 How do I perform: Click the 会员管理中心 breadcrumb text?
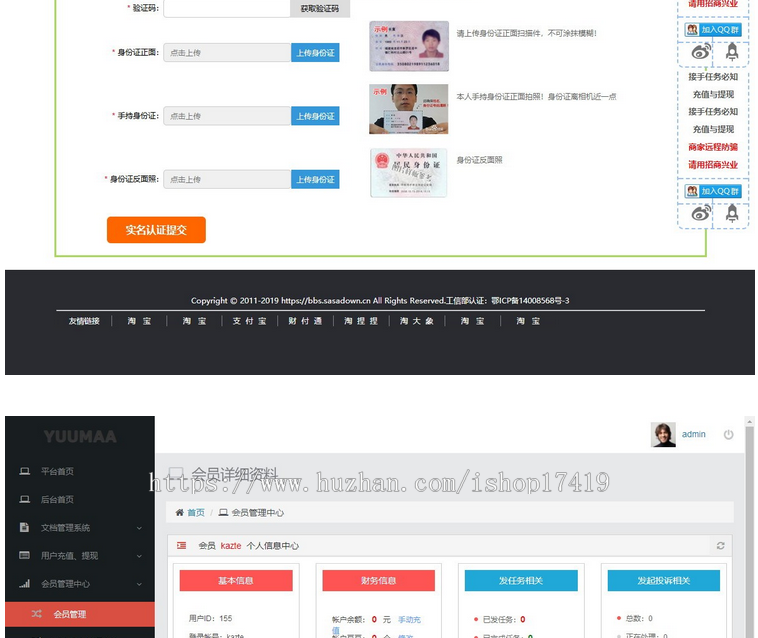tap(258, 512)
